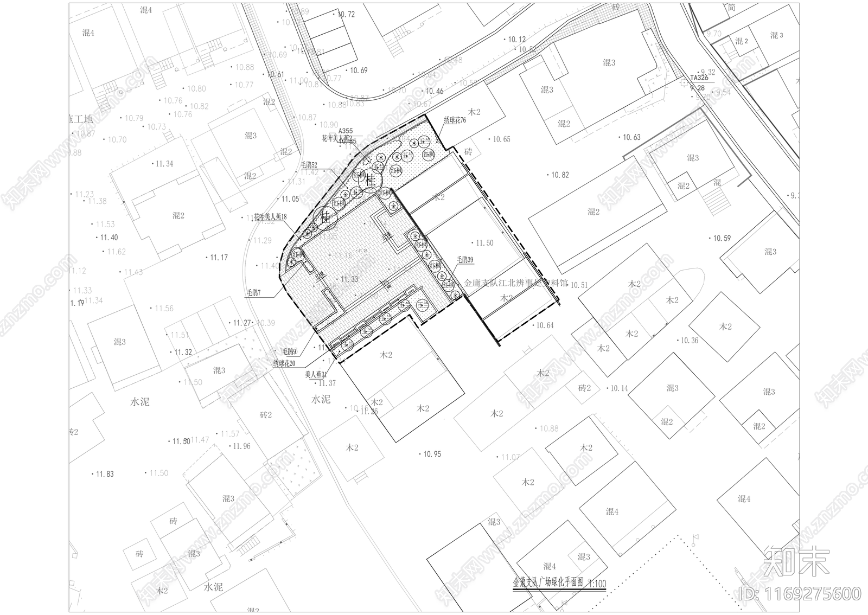Click the elevation value 11.40
This screenshot has height=615, width=868.
109,238
